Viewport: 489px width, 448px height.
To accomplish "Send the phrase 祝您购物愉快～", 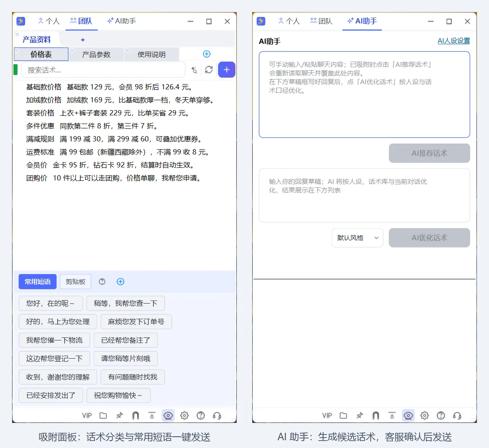I will [118, 395].
